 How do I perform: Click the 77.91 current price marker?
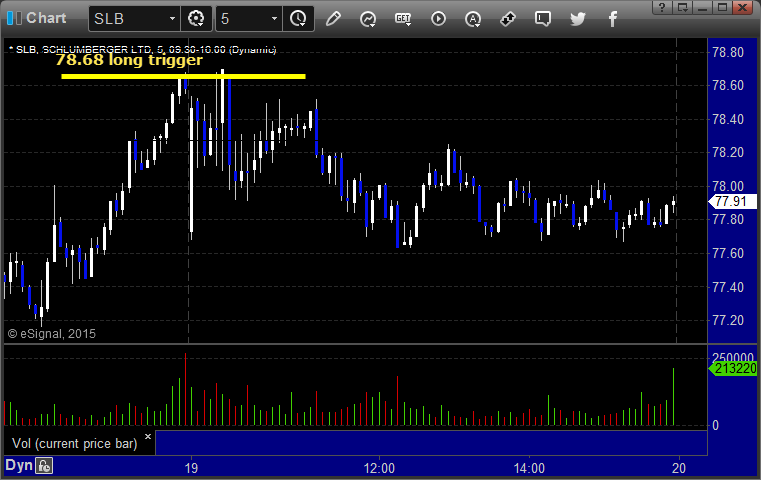tap(733, 201)
